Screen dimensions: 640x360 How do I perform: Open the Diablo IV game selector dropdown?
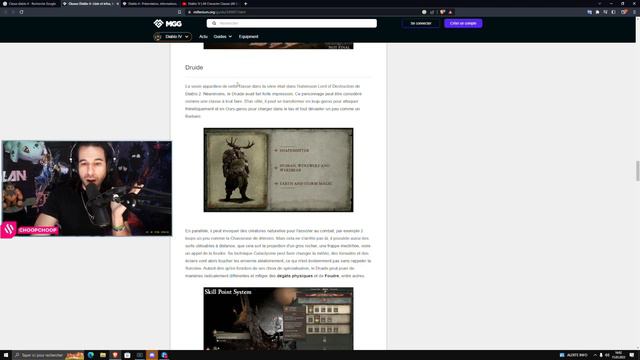point(172,37)
